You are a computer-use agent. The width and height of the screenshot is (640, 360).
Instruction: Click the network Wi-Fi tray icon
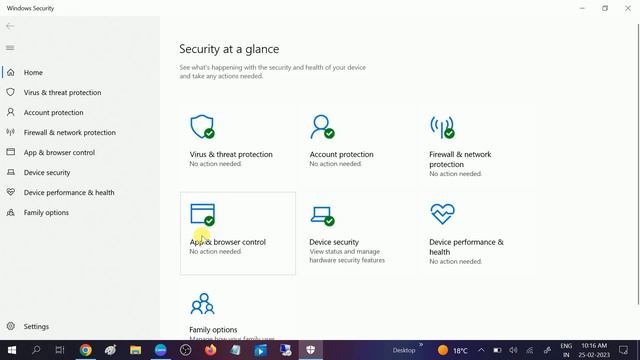tap(530, 350)
